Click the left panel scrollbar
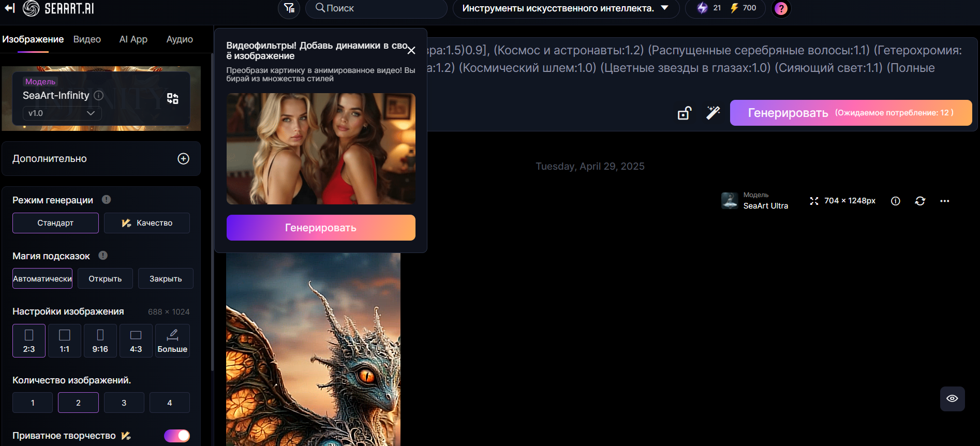This screenshot has height=446, width=980. (213, 212)
